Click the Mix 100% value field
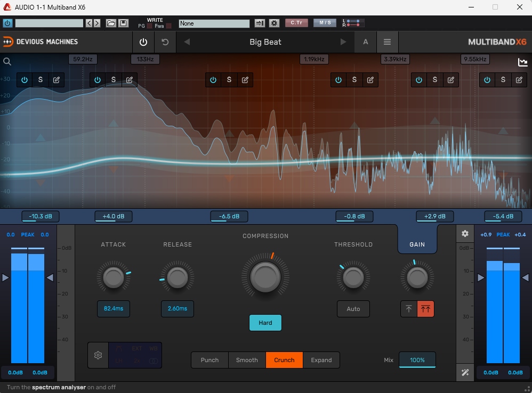Screen dimensions: 532x393 pyautogui.click(x=417, y=360)
